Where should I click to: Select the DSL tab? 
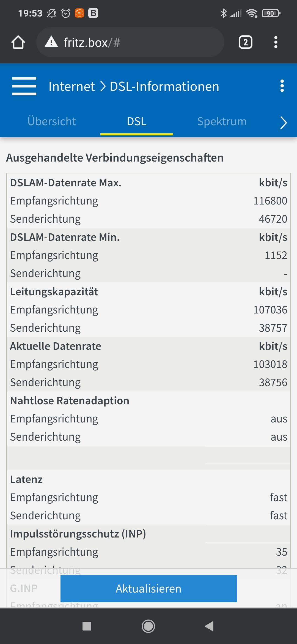pos(137,121)
